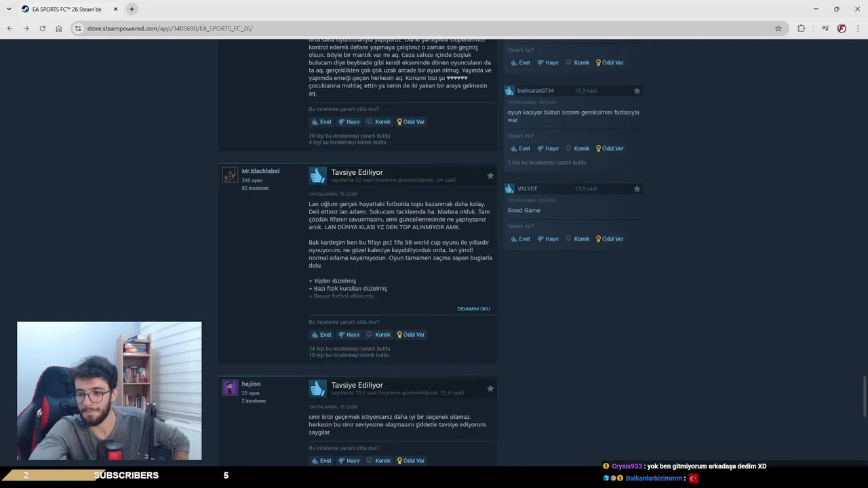Open VALYEF's thumbs-up review icon
868x488 pixels.
pos(509,189)
